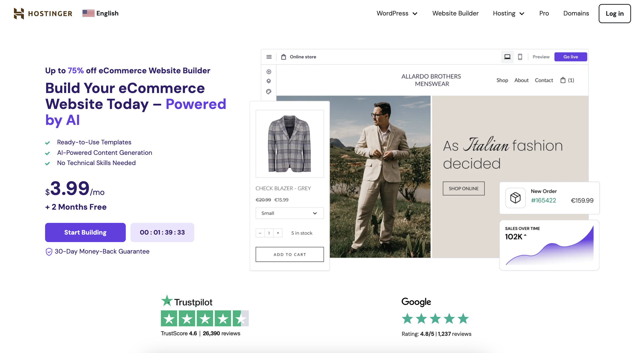Click the Allardo Brothers Menswear title
The height and width of the screenshot is (353, 644).
[x=431, y=80]
